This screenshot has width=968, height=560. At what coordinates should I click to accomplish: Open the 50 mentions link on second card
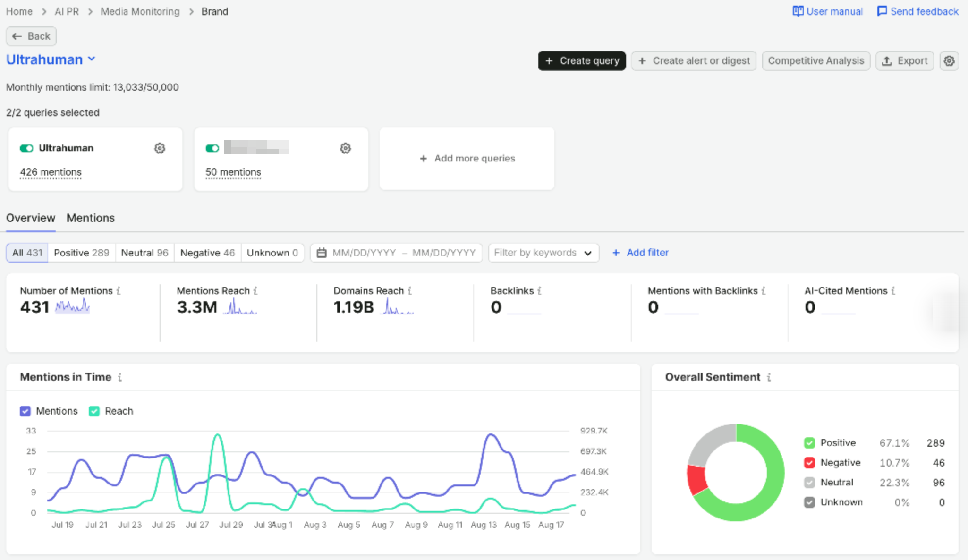tap(233, 172)
